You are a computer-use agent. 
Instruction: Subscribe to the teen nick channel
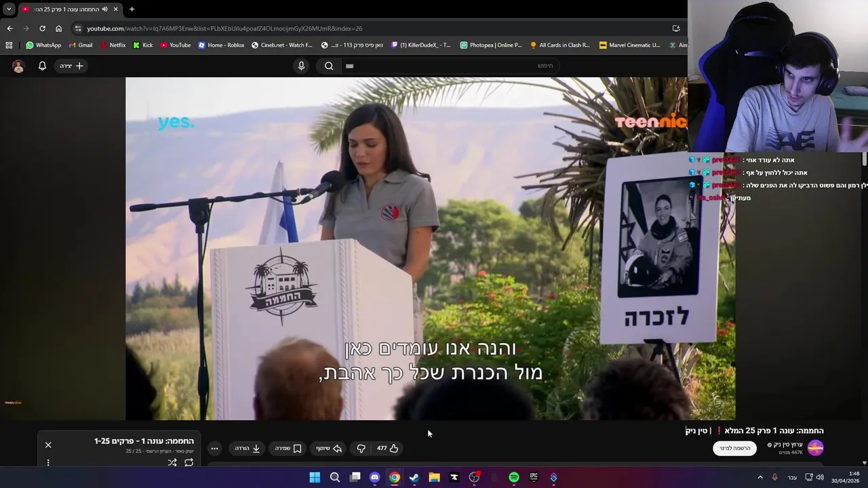pos(734,448)
